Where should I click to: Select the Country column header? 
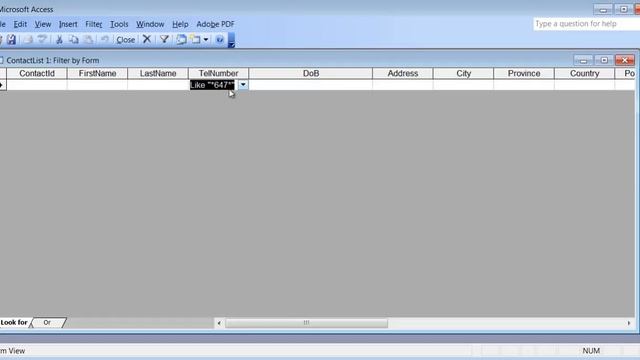[584, 73]
